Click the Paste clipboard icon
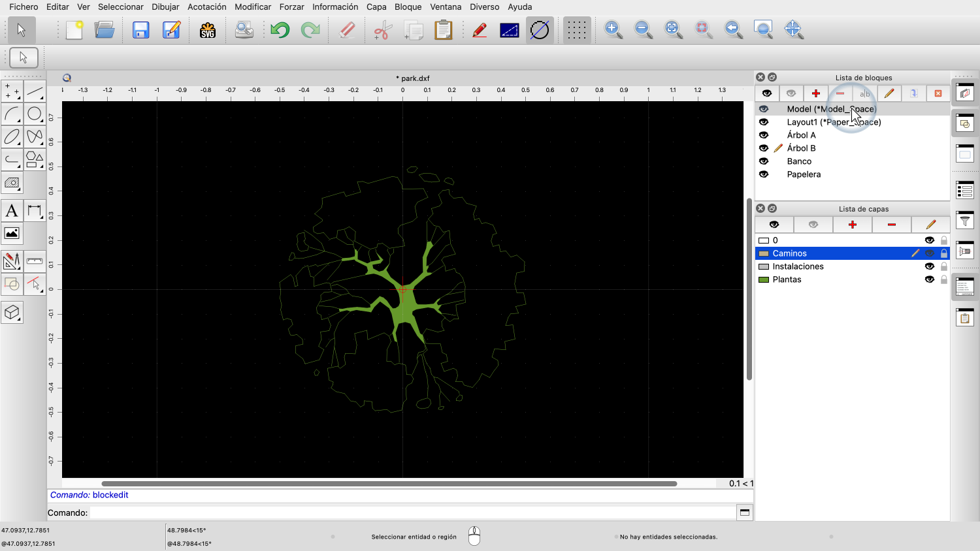 click(444, 30)
